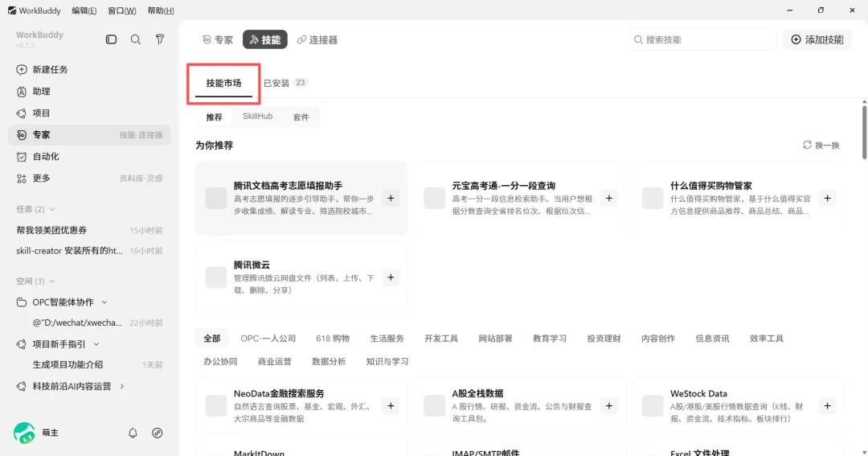
Task: Add 什么值得买购物管家 skill with plus
Action: pyautogui.click(x=827, y=199)
